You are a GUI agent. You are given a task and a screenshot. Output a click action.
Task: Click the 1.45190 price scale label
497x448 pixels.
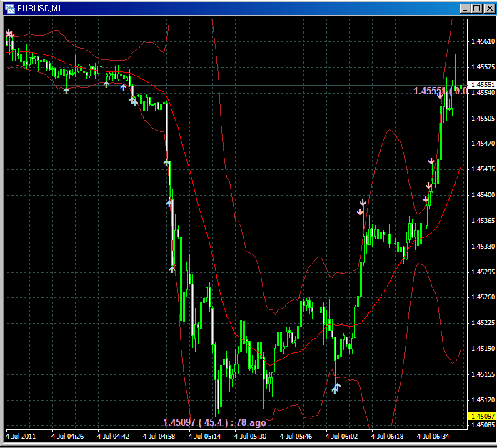point(482,349)
